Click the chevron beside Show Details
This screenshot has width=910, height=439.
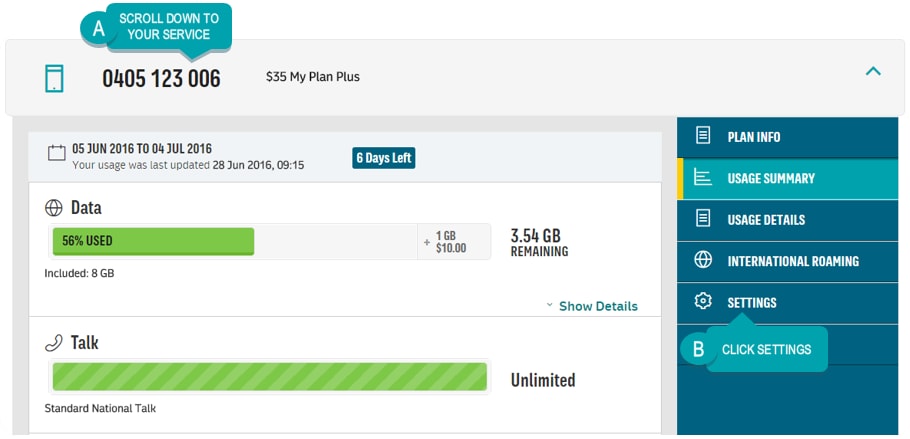tap(550, 305)
